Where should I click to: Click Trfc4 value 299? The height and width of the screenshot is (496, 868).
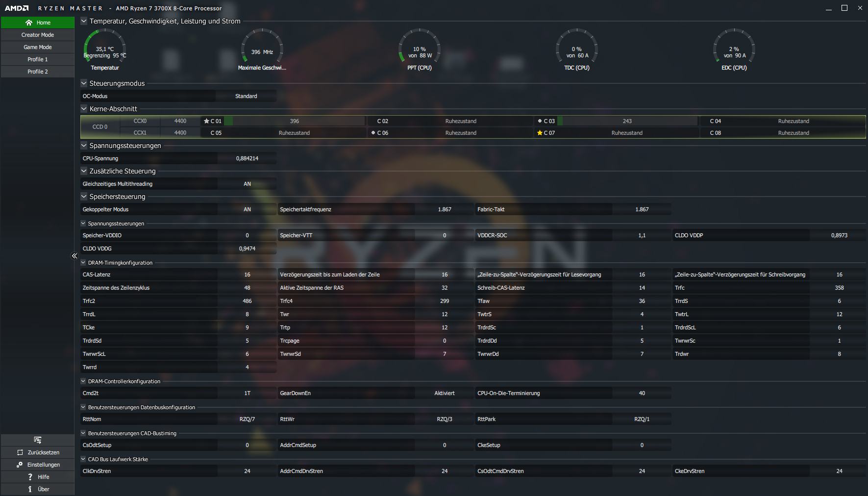click(x=445, y=301)
